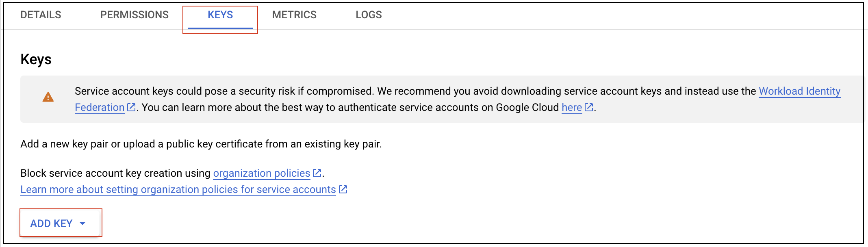View the METRICS tab

[295, 15]
